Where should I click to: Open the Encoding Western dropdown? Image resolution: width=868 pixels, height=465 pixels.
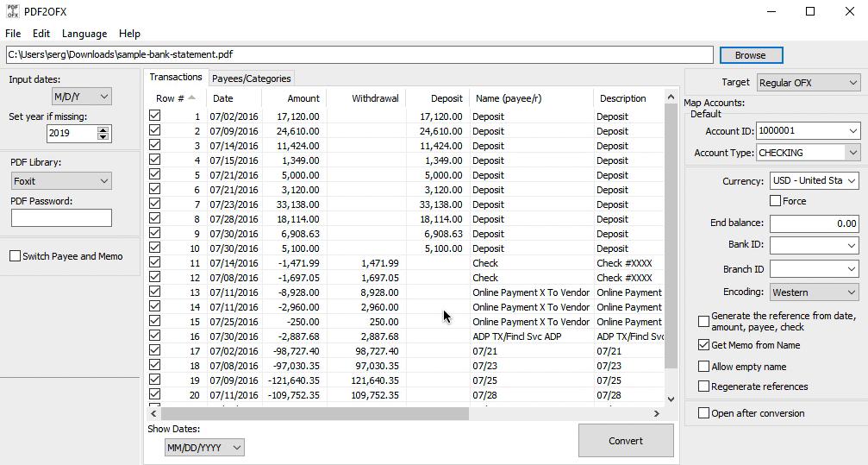[x=815, y=292]
